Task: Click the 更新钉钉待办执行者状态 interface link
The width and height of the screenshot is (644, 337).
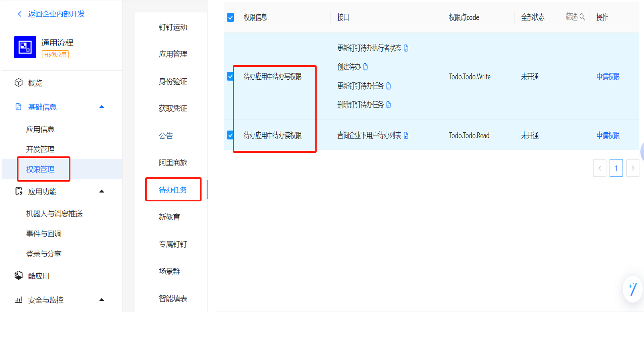Action: pos(369,48)
